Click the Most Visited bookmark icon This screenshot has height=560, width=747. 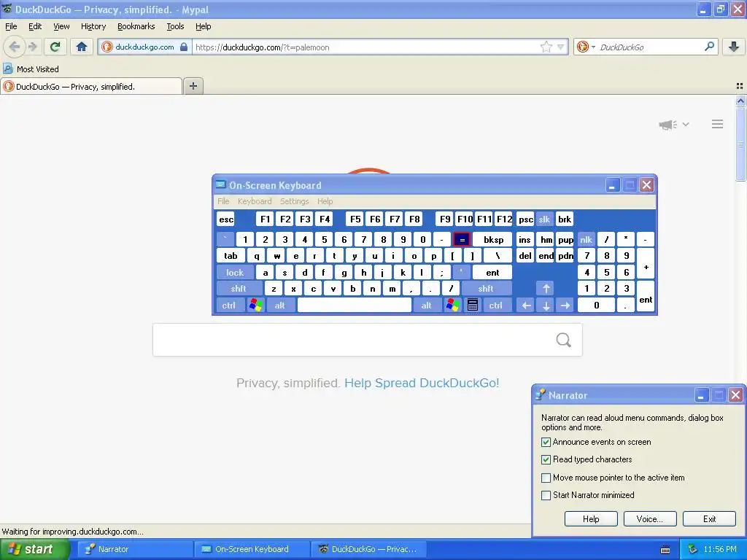[7, 69]
